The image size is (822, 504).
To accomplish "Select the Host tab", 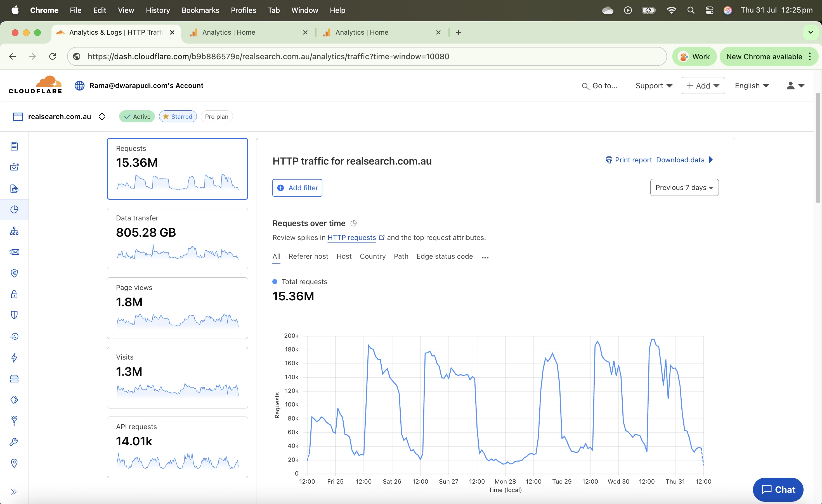I will point(344,256).
